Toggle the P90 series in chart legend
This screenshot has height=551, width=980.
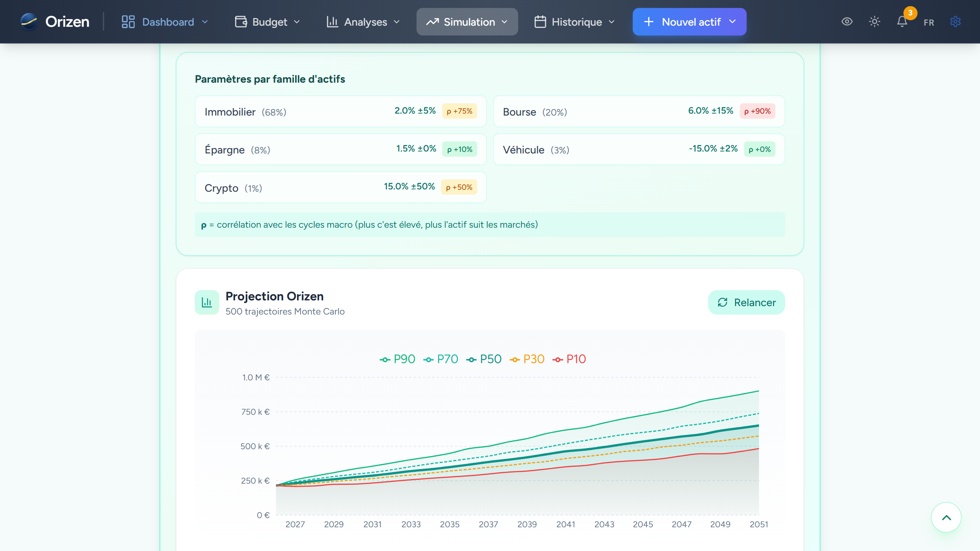[397, 359]
